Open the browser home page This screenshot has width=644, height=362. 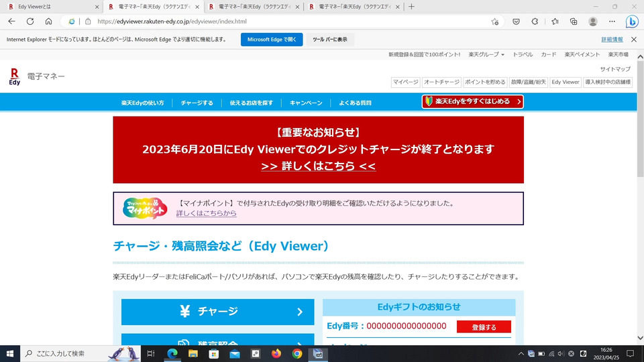(x=48, y=21)
